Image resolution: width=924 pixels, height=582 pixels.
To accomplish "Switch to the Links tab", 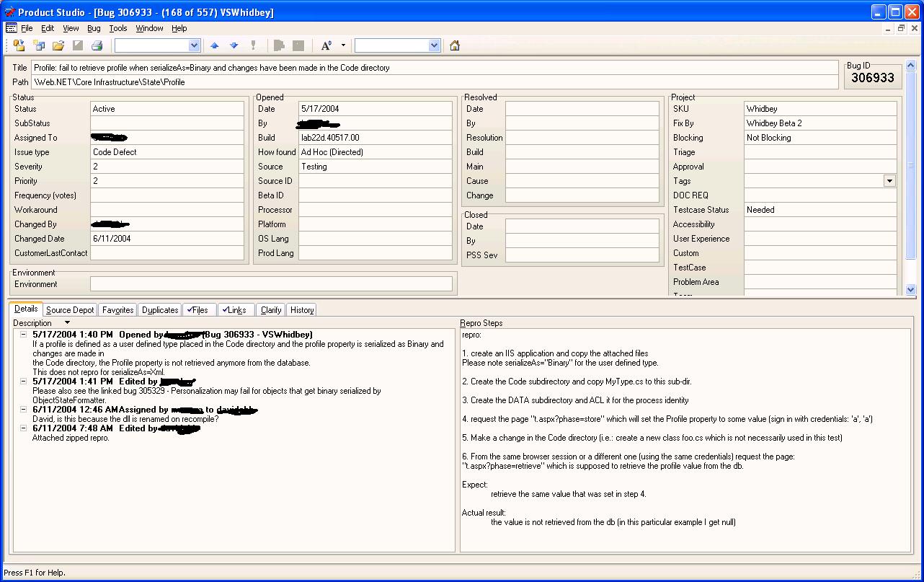I will pyautogui.click(x=235, y=310).
